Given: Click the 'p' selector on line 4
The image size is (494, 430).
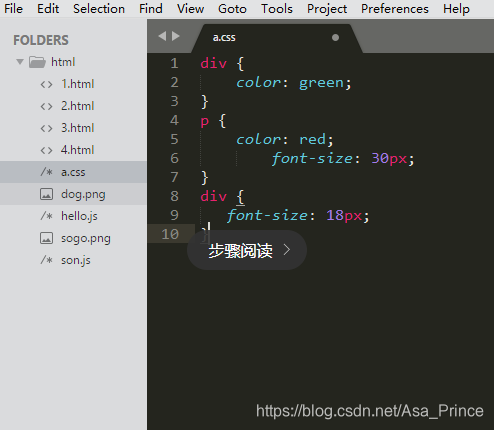Looking at the screenshot, I should [x=205, y=121].
